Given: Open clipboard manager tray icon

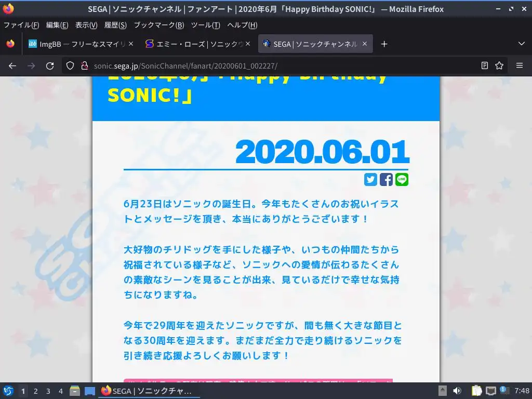Looking at the screenshot, I should (x=477, y=391).
